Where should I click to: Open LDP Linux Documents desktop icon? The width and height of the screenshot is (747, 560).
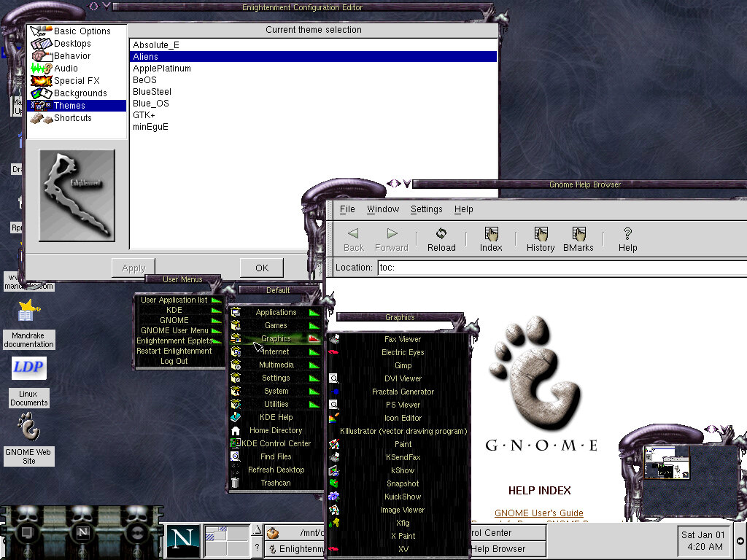28,368
